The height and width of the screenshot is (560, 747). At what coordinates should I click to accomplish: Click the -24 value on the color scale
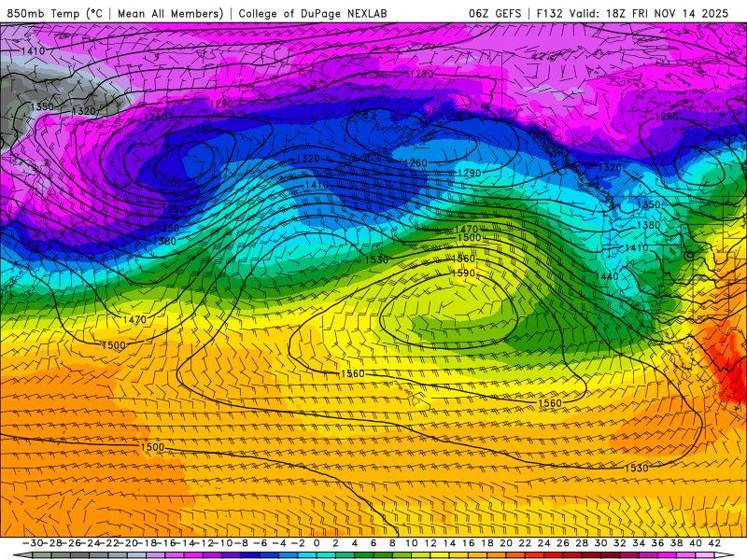click(90, 543)
